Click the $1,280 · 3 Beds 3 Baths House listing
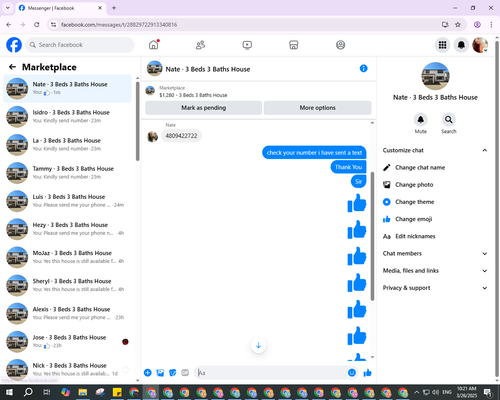This screenshot has width=500, height=400. click(193, 95)
